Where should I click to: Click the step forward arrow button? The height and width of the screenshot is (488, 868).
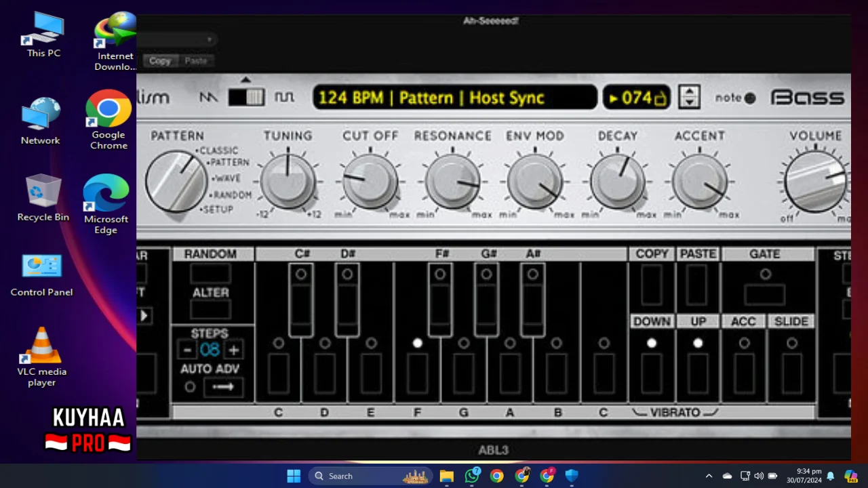coord(144,316)
